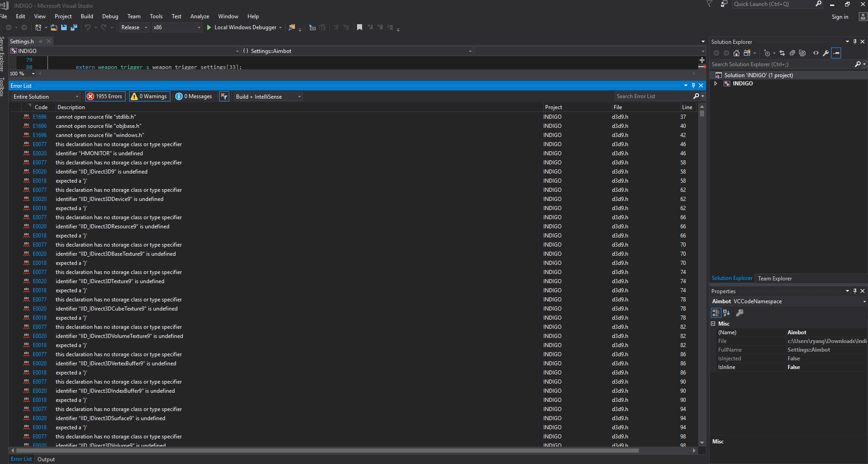Image resolution: width=868 pixels, height=464 pixels.
Task: Click the Error List search magnifier icon
Action: coord(696,96)
